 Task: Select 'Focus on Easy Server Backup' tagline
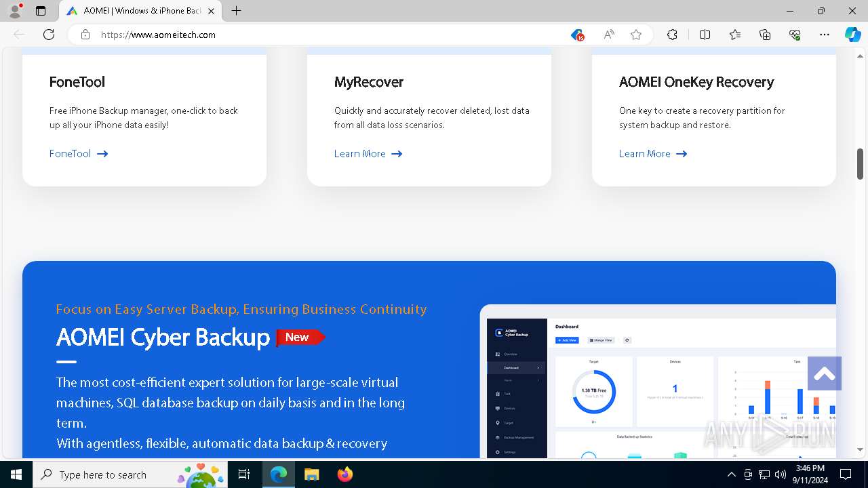[241, 309]
